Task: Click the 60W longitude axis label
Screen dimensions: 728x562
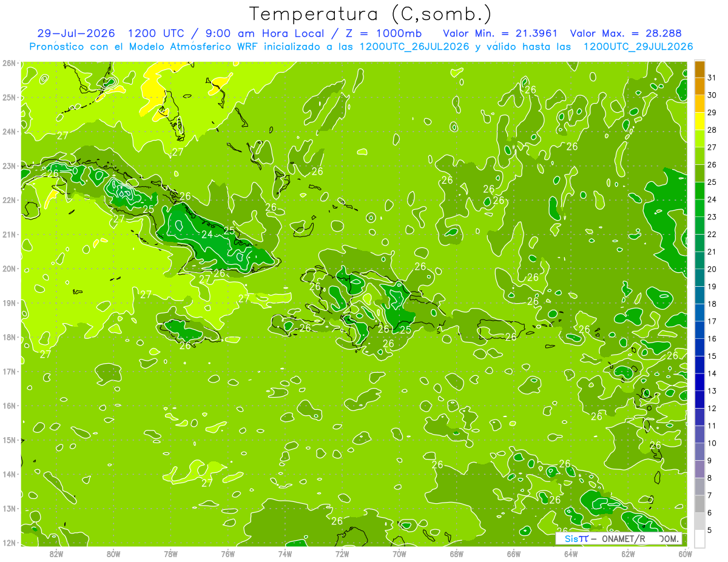Action: pyautogui.click(x=686, y=553)
